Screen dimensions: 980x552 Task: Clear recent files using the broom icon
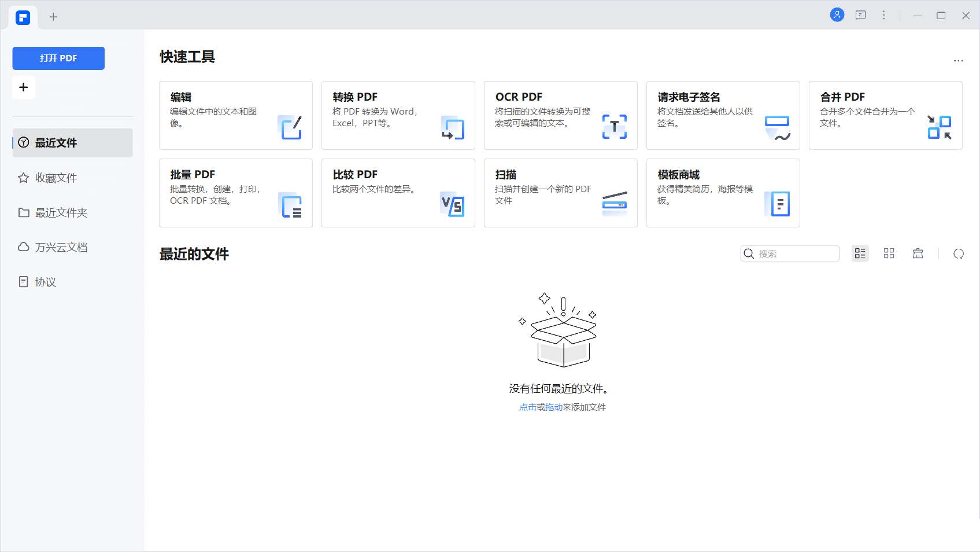coord(918,253)
